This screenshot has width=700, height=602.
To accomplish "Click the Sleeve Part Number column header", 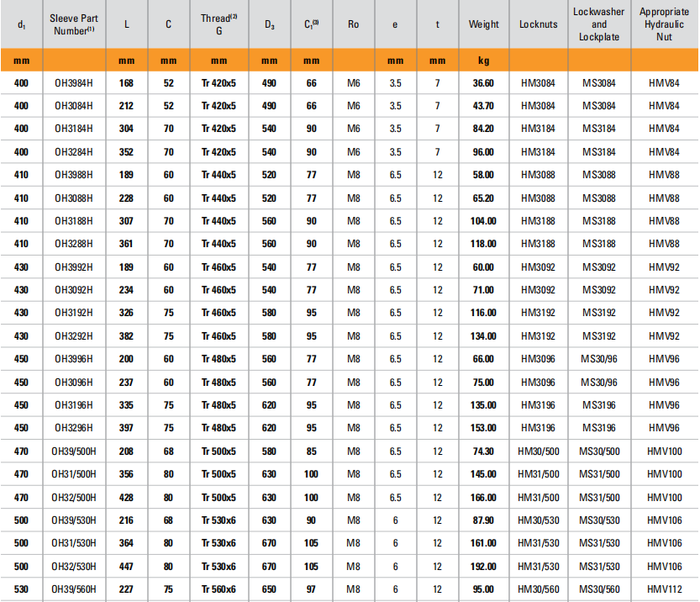I will pyautogui.click(x=74, y=24).
